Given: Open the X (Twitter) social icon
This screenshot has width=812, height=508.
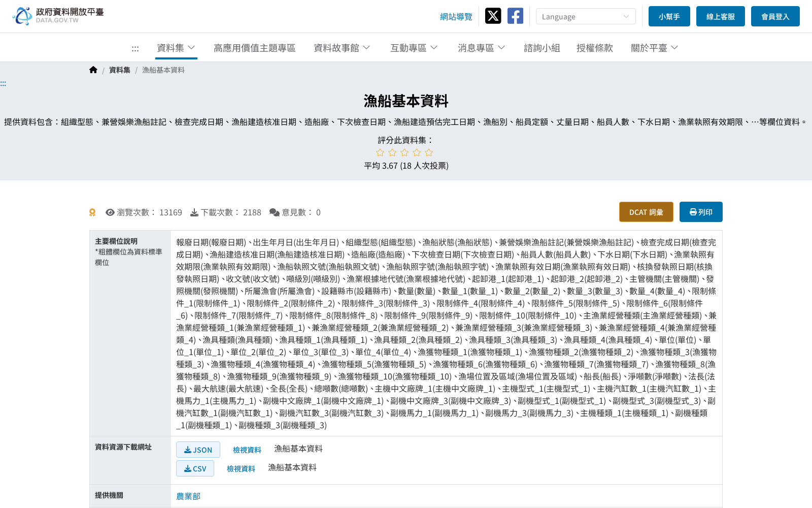Looking at the screenshot, I should pyautogui.click(x=493, y=16).
